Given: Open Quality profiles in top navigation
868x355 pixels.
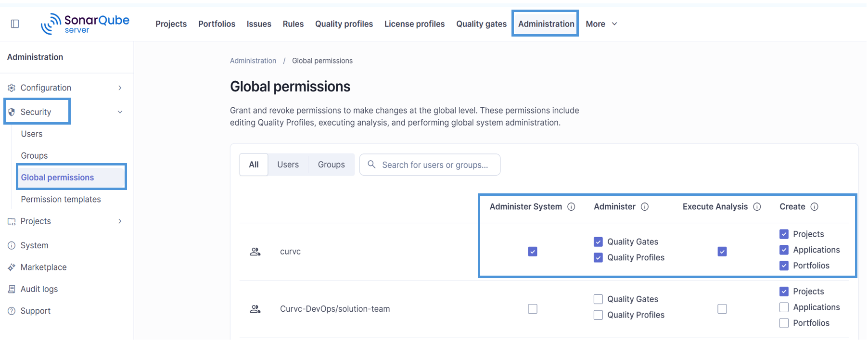Looking at the screenshot, I should click(344, 24).
